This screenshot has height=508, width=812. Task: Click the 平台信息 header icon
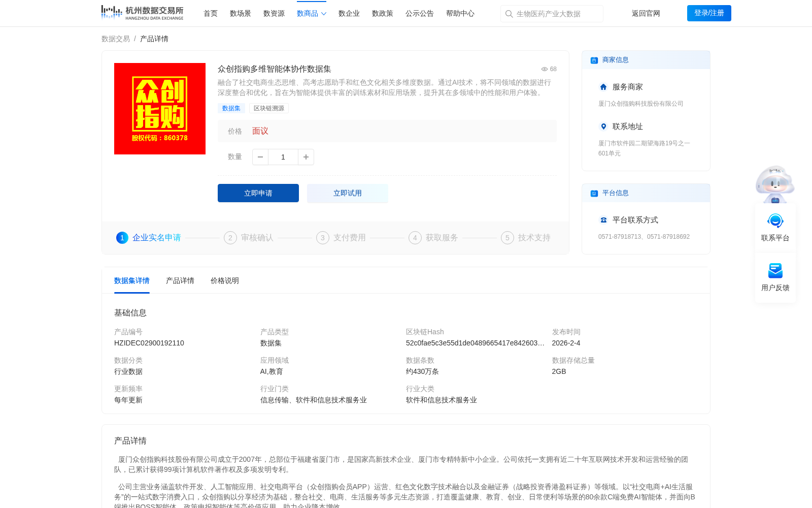pyautogui.click(x=594, y=194)
